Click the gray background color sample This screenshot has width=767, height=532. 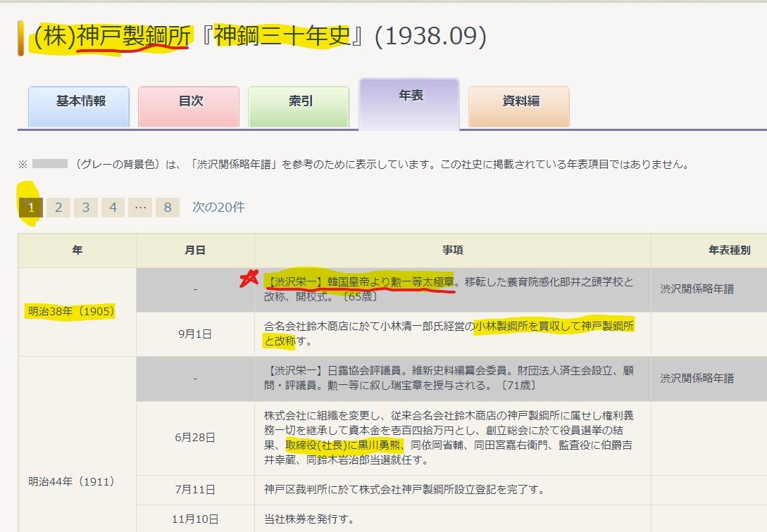click(50, 164)
